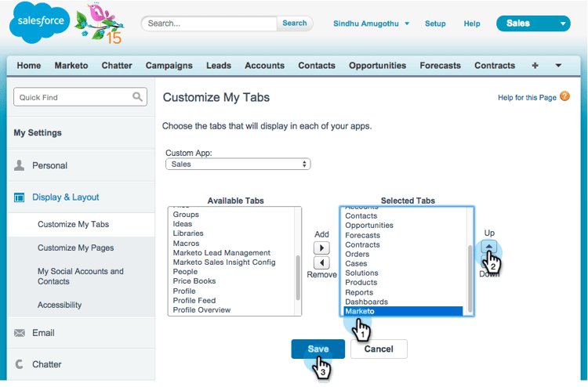Click the Add right-arrow button
588x387 pixels.
click(321, 248)
